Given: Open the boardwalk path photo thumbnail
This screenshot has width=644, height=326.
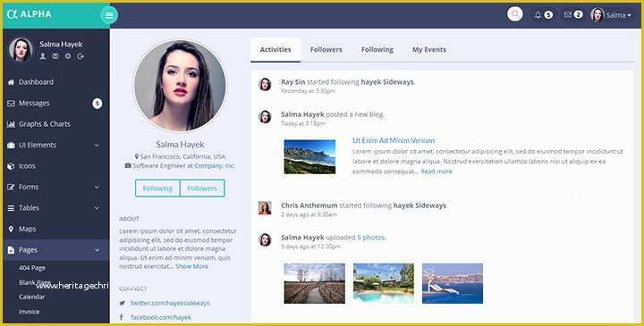Looking at the screenshot, I should pos(315,283).
